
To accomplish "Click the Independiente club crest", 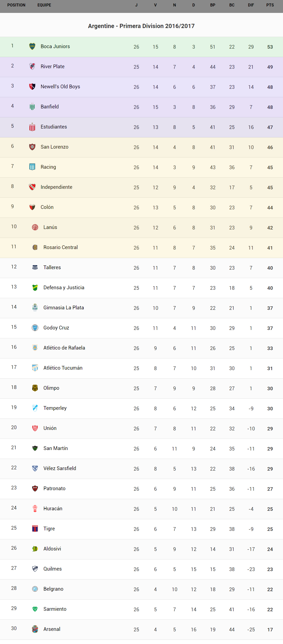I will (32, 187).
